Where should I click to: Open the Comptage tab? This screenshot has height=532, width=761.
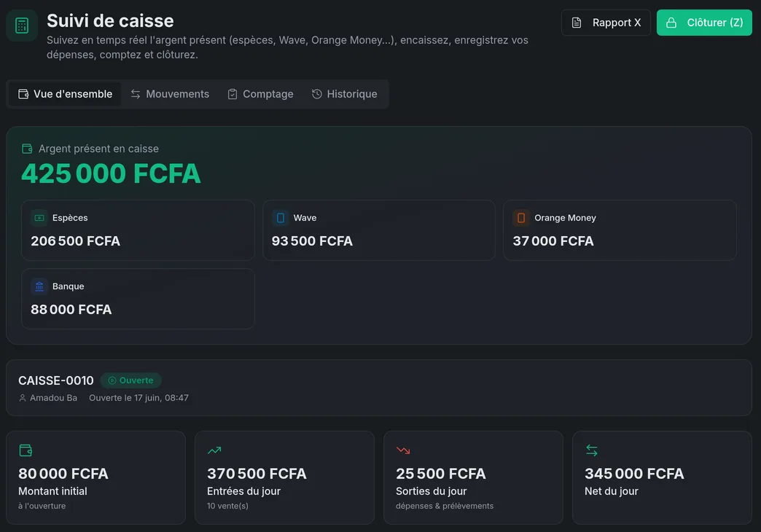[261, 94]
